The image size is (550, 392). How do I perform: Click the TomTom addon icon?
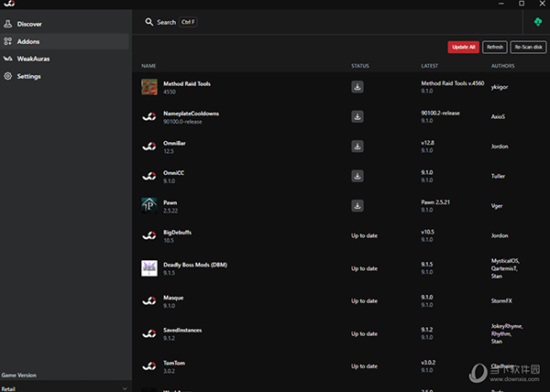click(149, 366)
